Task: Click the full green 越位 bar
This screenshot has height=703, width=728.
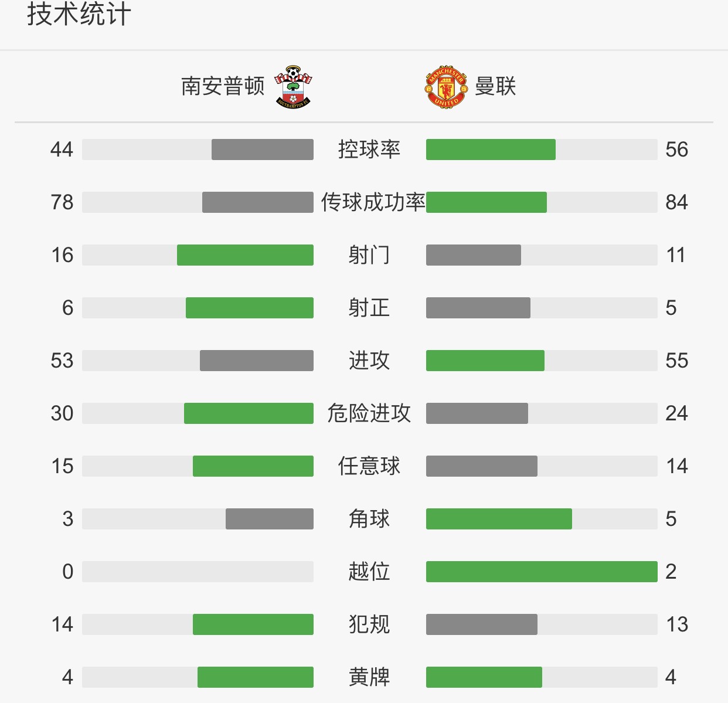Action: coord(542,572)
